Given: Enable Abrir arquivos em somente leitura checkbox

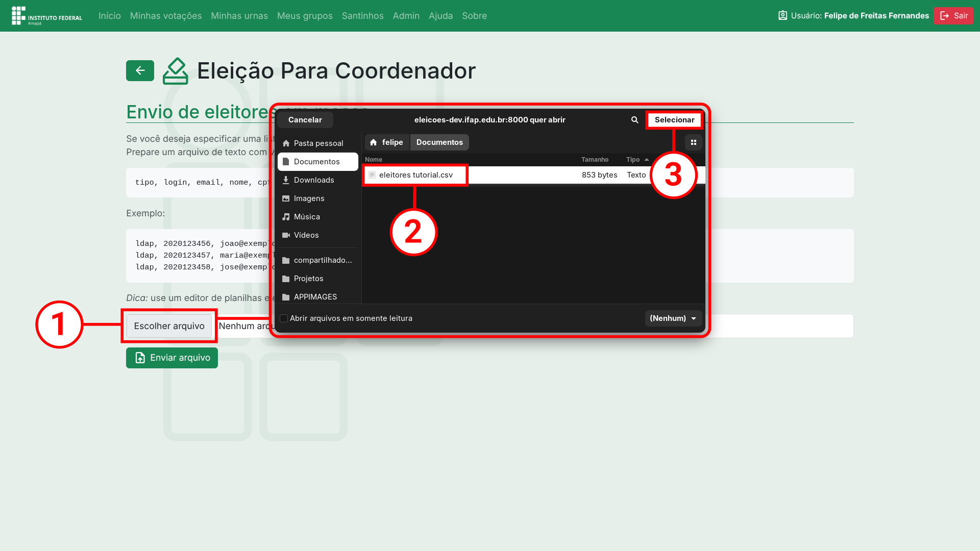Looking at the screenshot, I should 284,318.
